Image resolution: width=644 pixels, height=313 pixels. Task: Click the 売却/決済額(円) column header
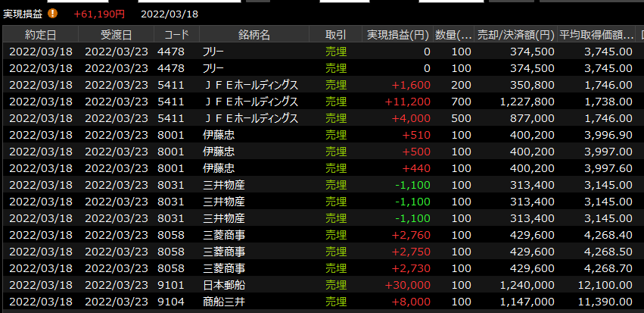(515, 35)
